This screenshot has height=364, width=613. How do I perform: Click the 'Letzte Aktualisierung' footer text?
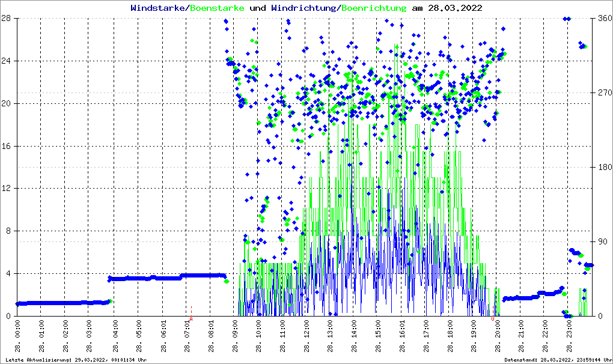tap(76, 360)
